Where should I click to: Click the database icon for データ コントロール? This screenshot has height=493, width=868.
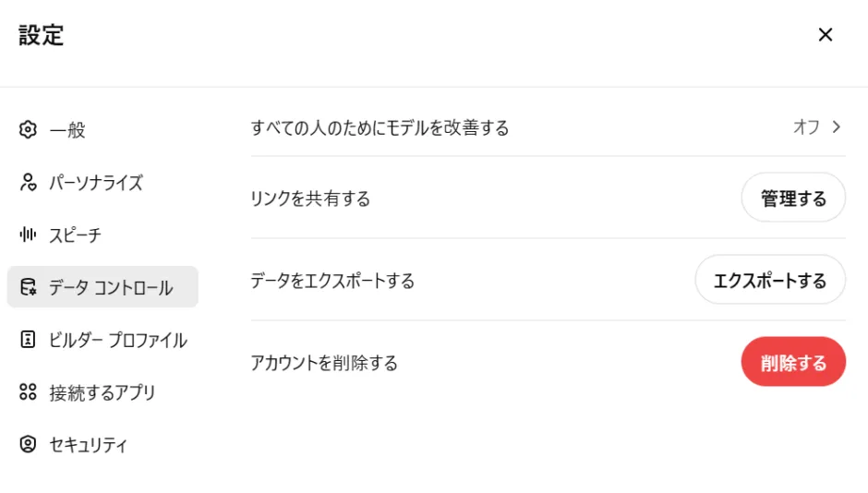pyautogui.click(x=28, y=287)
